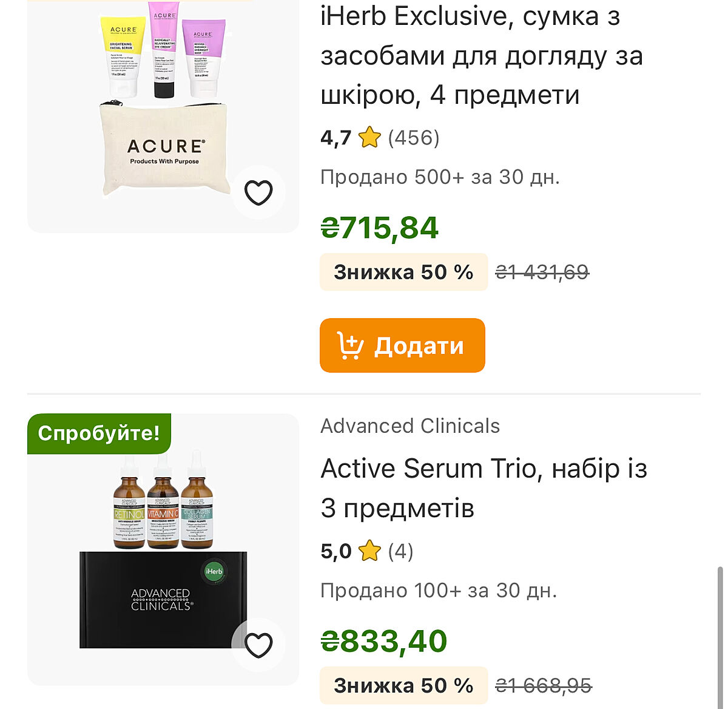Viewport: 728px width, 709px height.
Task: Click the ₴833,40 discounted price
Action: pyautogui.click(x=383, y=642)
